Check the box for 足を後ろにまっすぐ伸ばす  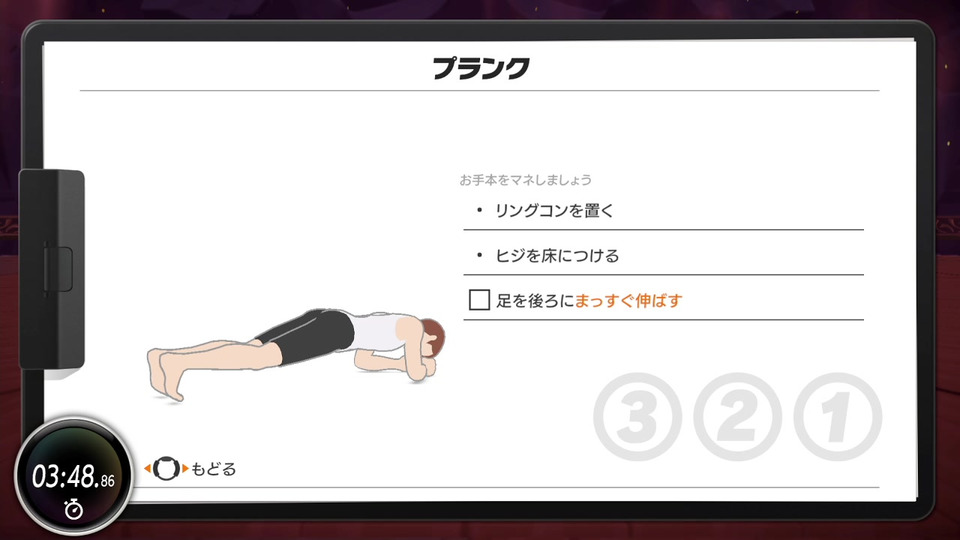[479, 300]
